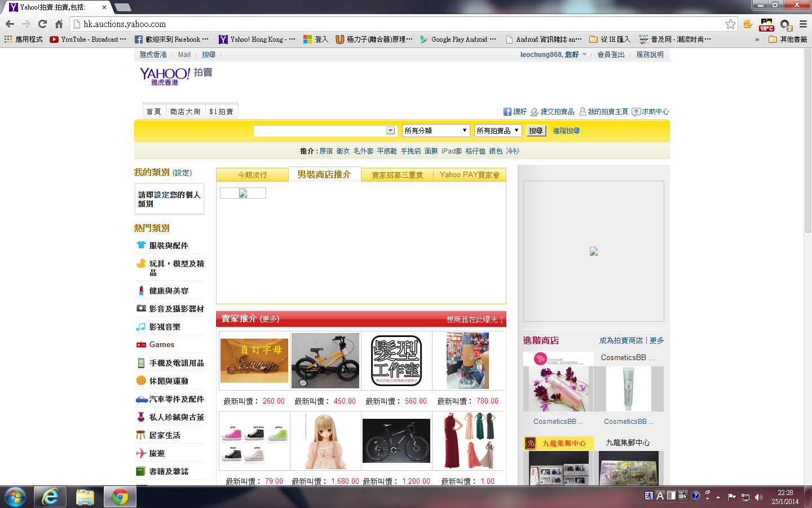The image size is (812, 508).
Task: Click the volume speaker icon in system tray
Action: pyautogui.click(x=758, y=497)
